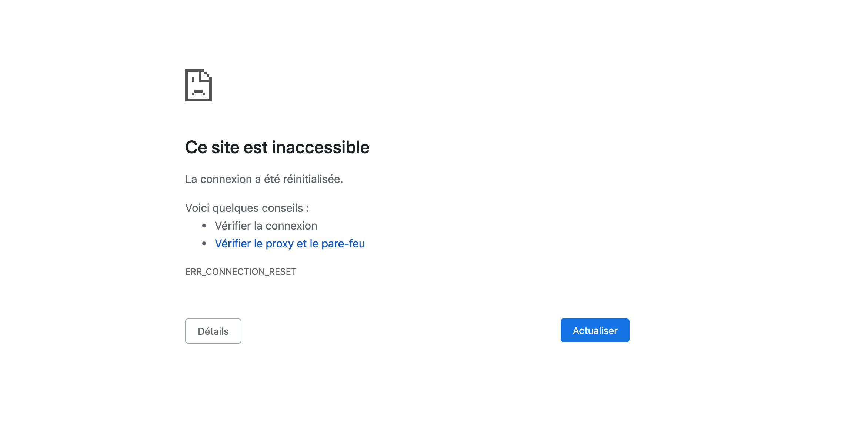Click the word 'conseils' in the tips line
The width and height of the screenshot is (868, 437).
282,208
